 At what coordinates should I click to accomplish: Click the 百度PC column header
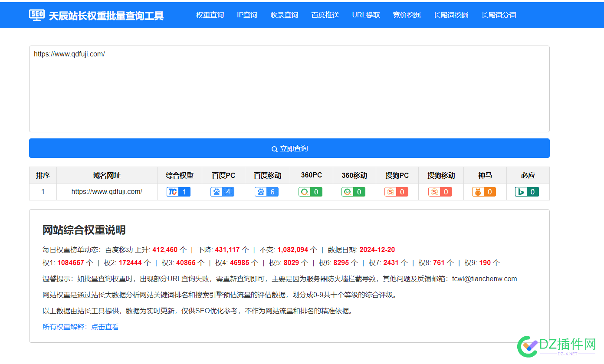[x=223, y=175]
